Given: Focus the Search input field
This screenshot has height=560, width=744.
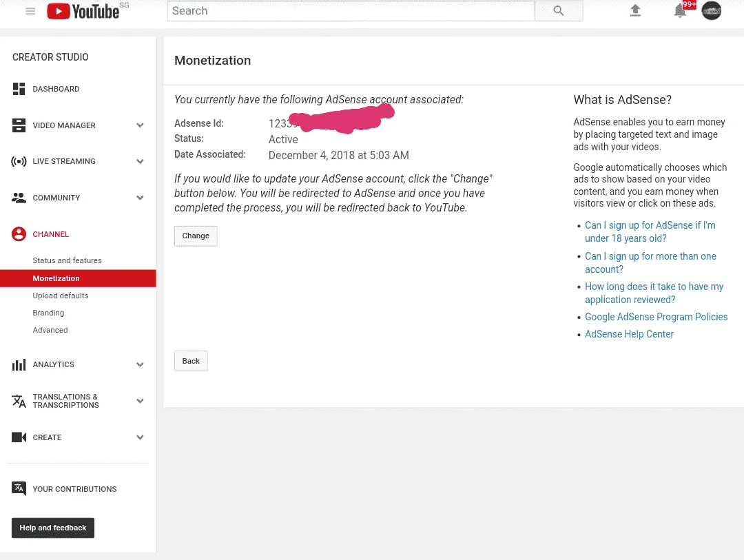Looking at the screenshot, I should pyautogui.click(x=351, y=11).
